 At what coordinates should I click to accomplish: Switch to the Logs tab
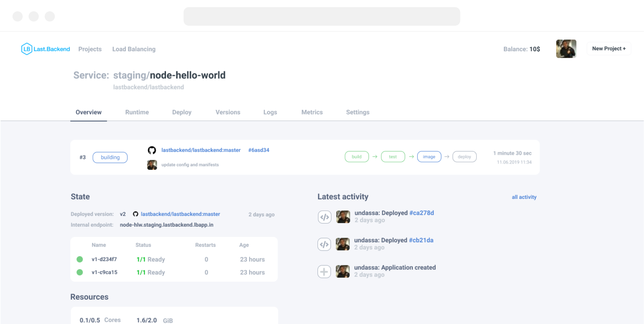271,112
